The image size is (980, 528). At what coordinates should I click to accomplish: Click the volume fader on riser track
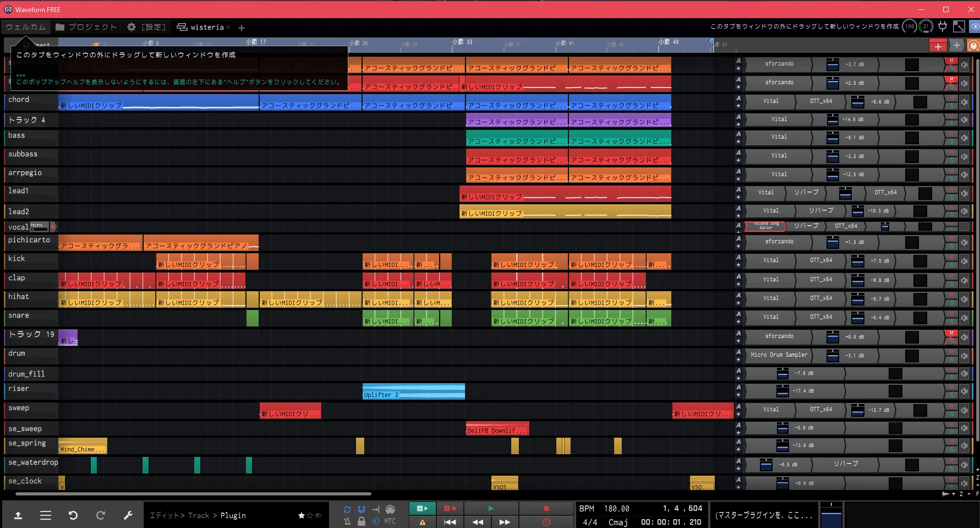pos(782,391)
